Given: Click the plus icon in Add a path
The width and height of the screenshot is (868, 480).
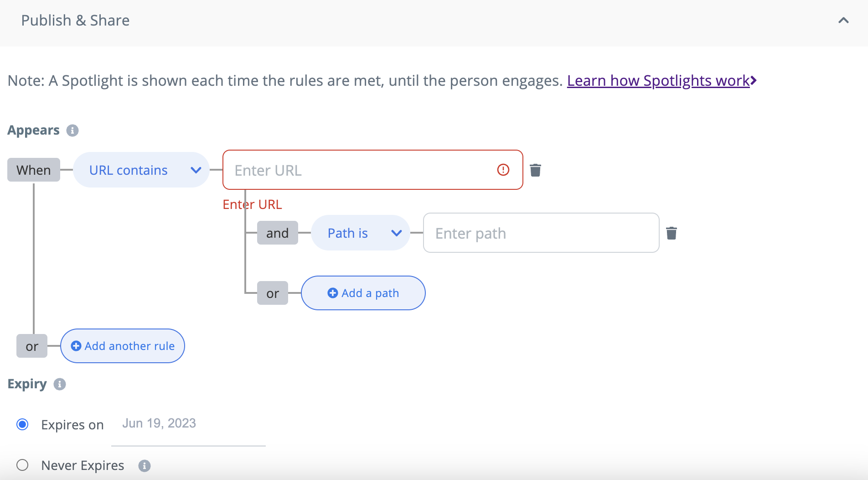Looking at the screenshot, I should (333, 293).
